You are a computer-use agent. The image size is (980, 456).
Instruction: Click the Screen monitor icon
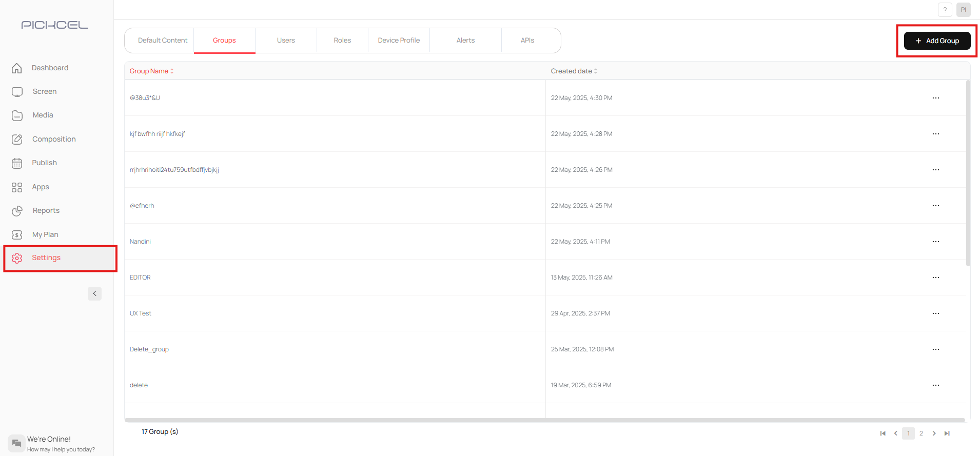click(17, 91)
